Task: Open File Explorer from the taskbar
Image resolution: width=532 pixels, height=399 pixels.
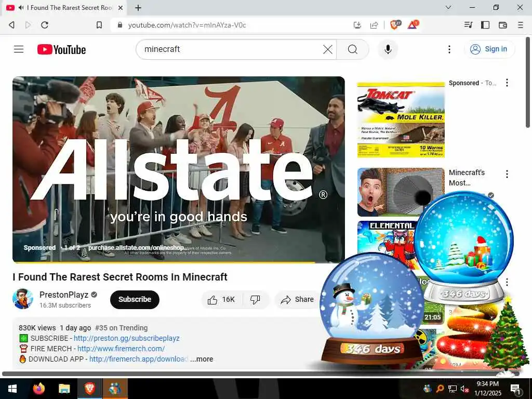Action: [64, 389]
